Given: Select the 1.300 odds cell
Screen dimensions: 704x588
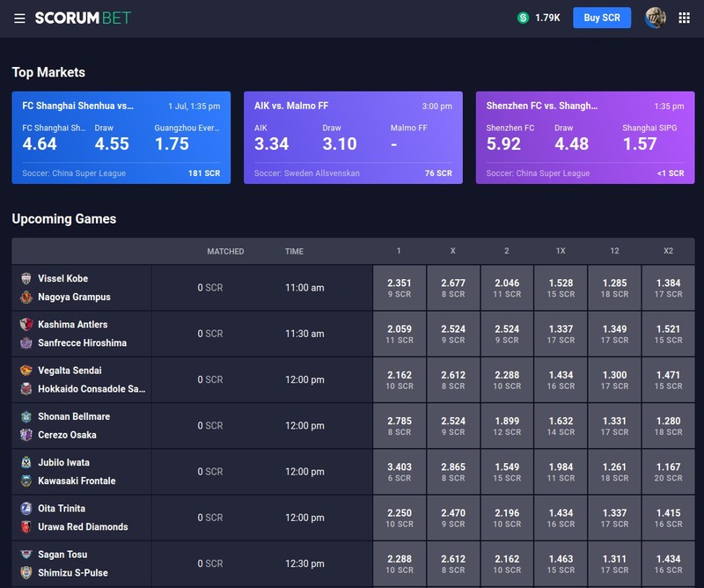Looking at the screenshot, I should [614, 380].
